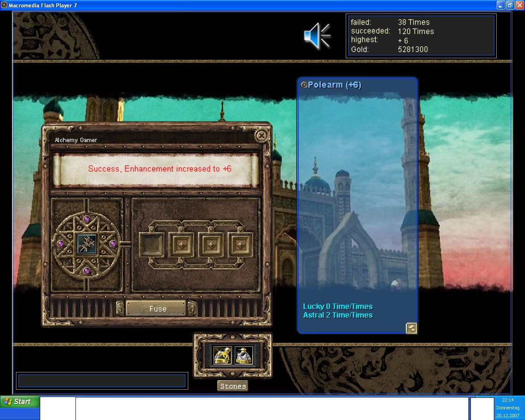Viewport: 525px width, 420px height.
Task: Select the polearm weapon in the alchemy circle
Action: (87, 244)
